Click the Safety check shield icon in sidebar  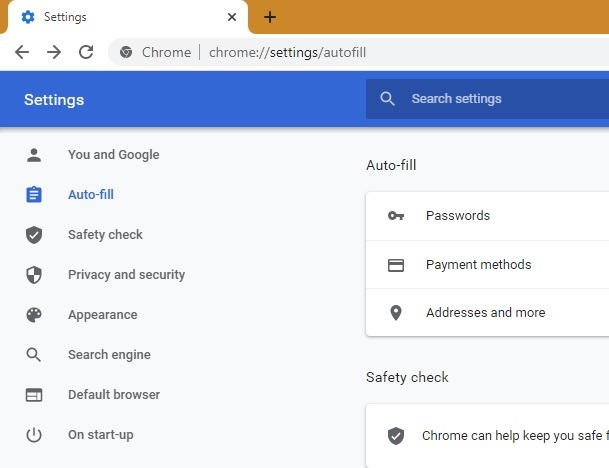(34, 235)
